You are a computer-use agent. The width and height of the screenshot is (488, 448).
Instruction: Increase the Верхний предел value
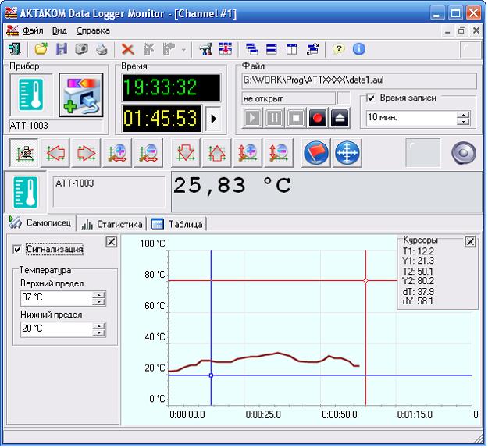[x=98, y=294]
